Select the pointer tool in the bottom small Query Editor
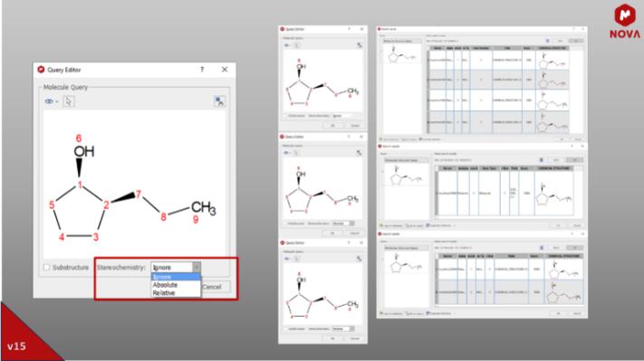This screenshot has width=644, height=361. click(x=296, y=259)
